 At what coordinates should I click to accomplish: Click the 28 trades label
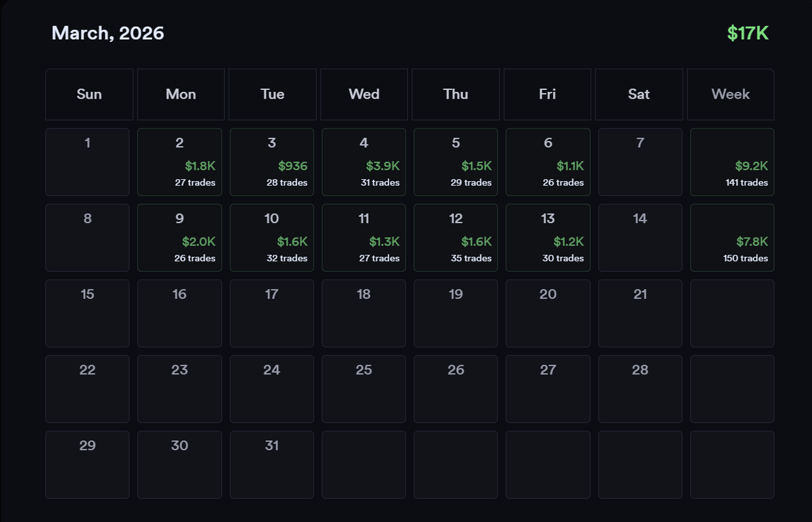coord(287,183)
